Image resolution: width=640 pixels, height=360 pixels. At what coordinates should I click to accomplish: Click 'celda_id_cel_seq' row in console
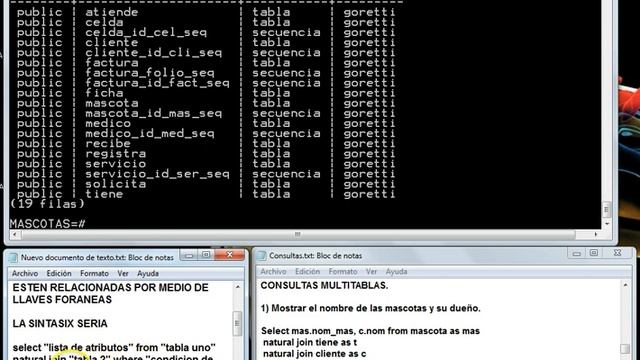coord(146,33)
